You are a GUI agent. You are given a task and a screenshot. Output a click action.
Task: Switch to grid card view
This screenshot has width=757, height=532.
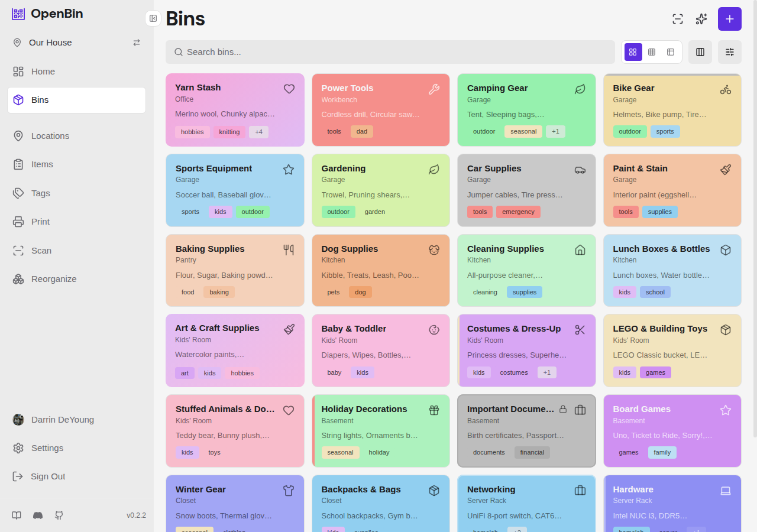(x=633, y=52)
